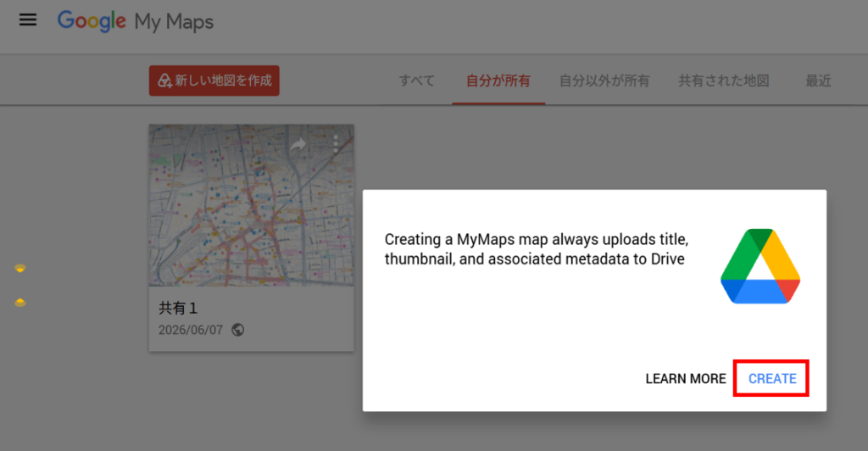Click CREATE in the dialog
868x451 pixels.
coord(771,378)
